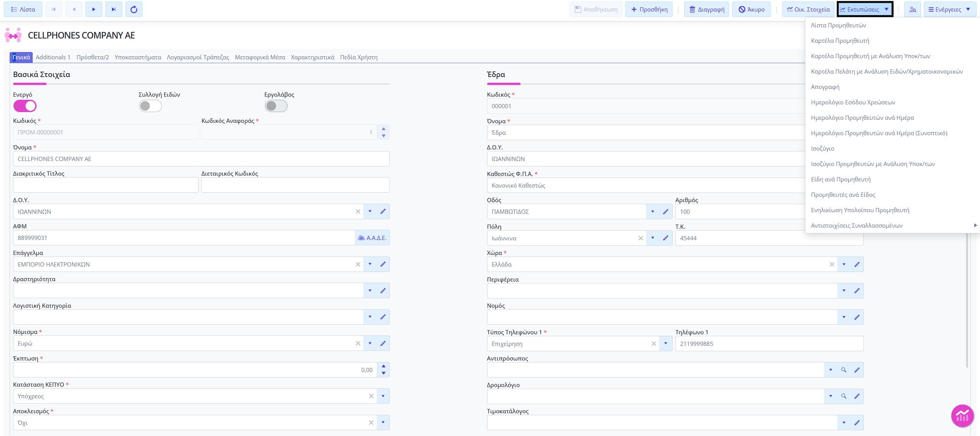This screenshot has width=980, height=436.
Task: Edit Λογιστική Κατηγορία with the pencil icon
Action: [x=383, y=317]
